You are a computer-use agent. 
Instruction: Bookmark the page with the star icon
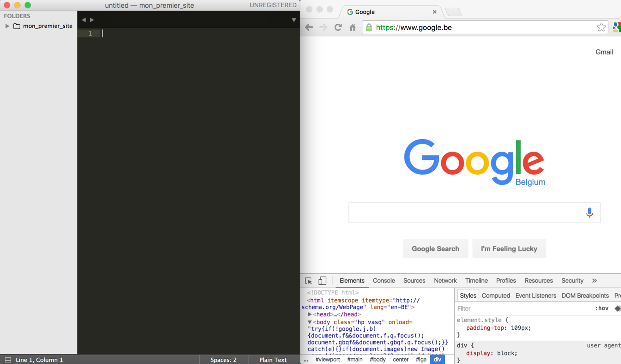pos(601,28)
